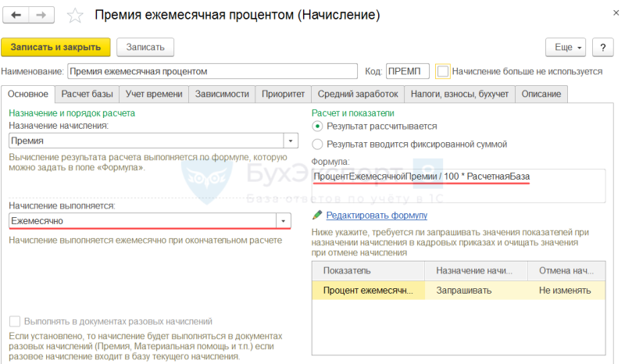Select Результат рассчитывается radio button

tap(317, 127)
